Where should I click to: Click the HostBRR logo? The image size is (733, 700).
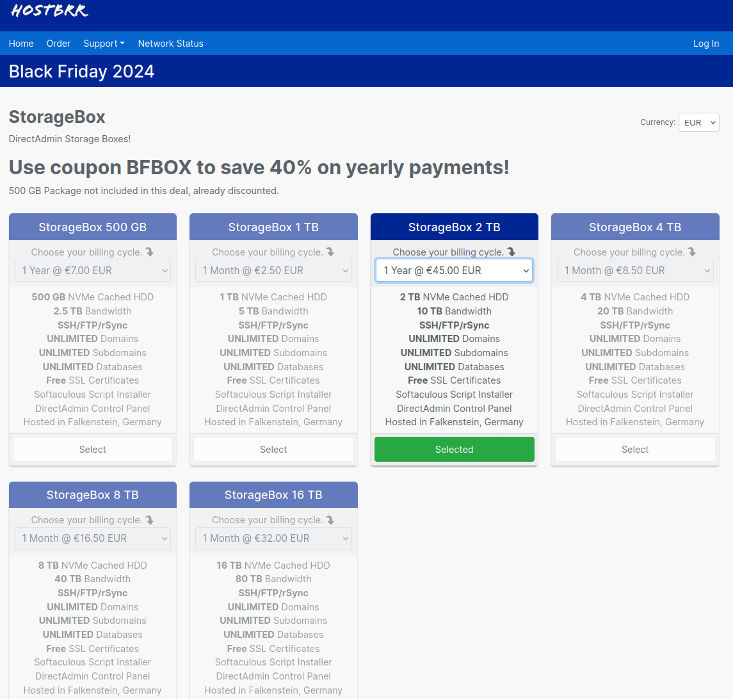tap(50, 11)
